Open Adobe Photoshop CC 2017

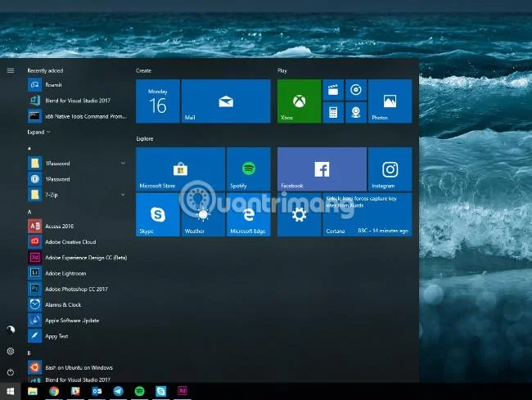(x=78, y=289)
